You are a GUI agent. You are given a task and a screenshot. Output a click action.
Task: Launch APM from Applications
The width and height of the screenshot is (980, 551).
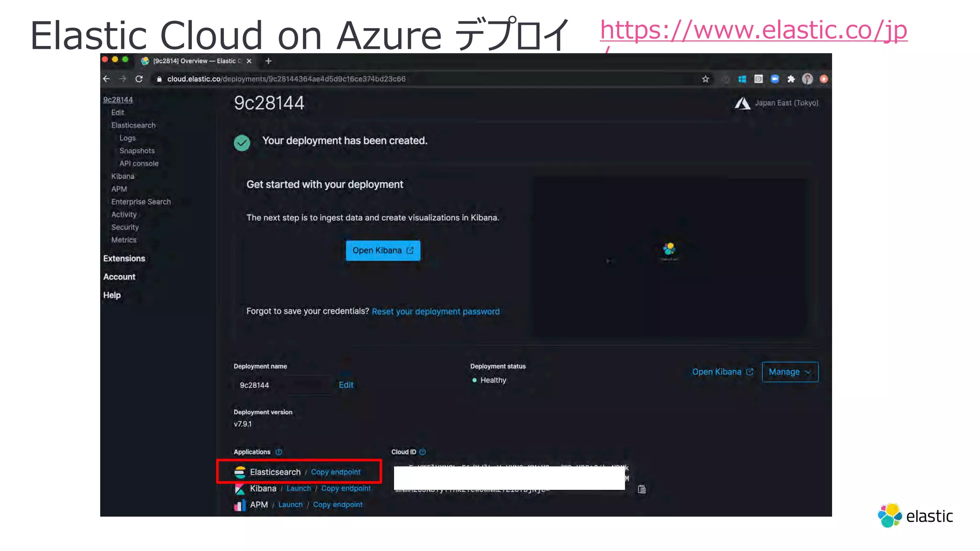click(x=290, y=505)
